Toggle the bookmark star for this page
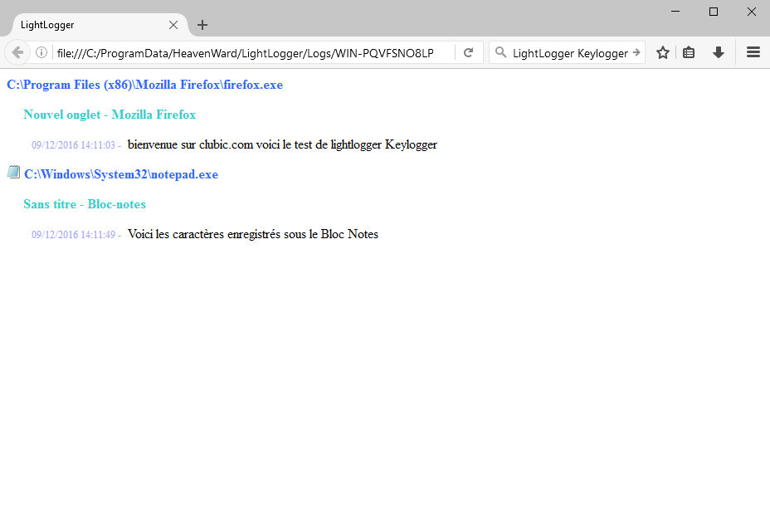770x532 pixels. click(662, 52)
